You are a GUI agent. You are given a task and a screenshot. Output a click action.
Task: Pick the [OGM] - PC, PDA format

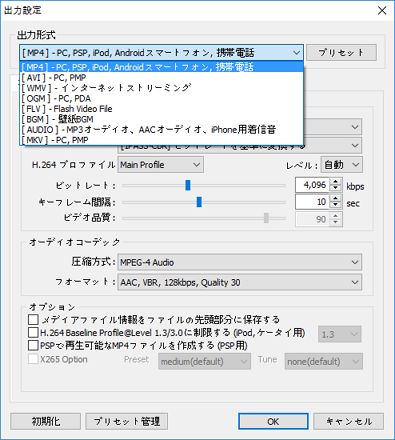162,98
